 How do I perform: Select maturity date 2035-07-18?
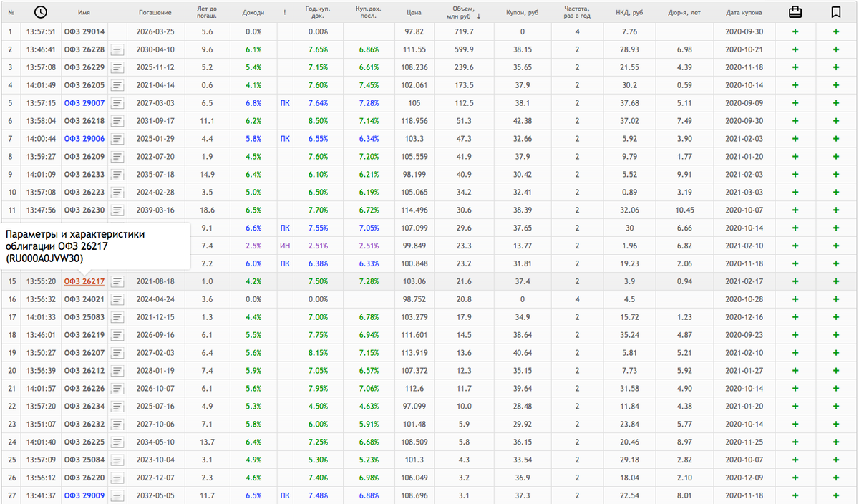[x=156, y=175]
